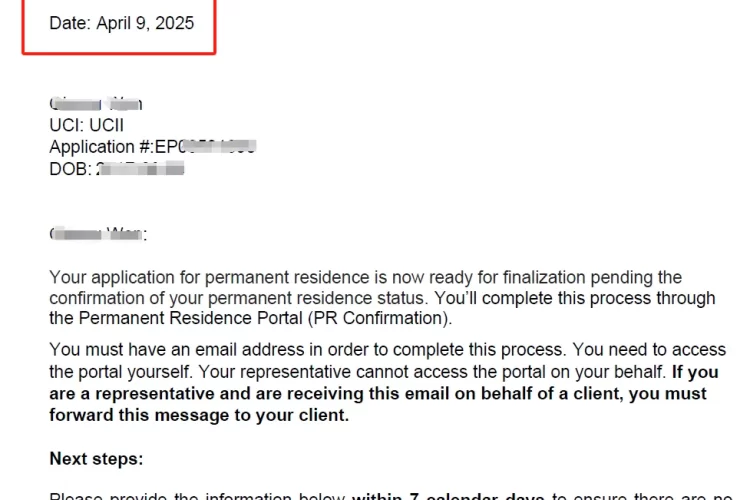Click the '(PR Confirmation)' text
Screen dimensions: 750x500
(380, 318)
